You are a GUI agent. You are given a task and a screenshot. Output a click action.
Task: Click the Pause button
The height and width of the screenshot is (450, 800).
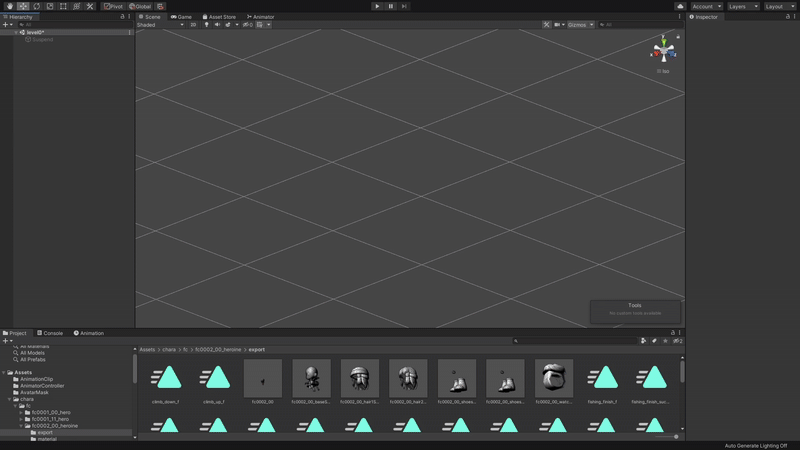pos(390,6)
